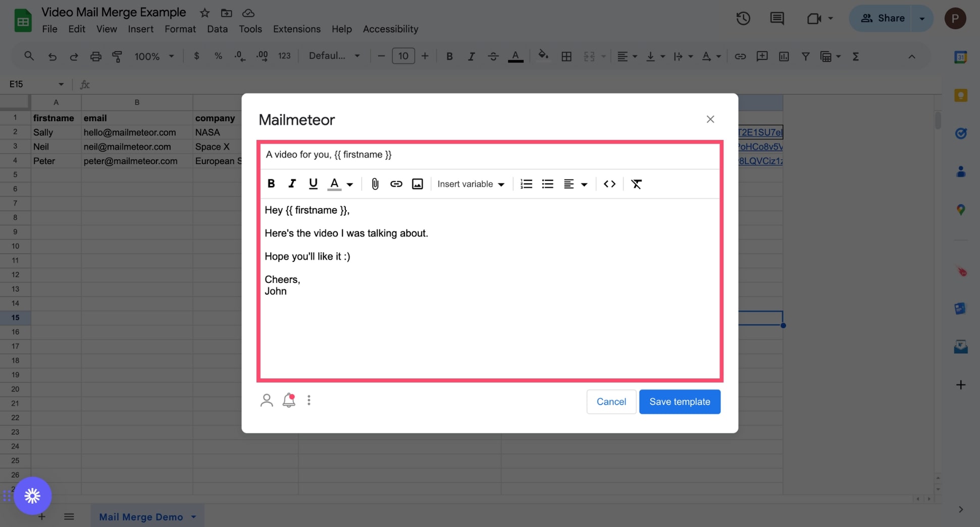This screenshot has height=527, width=980.
Task: Star the Video Mail Merge Example document
Action: [204, 13]
